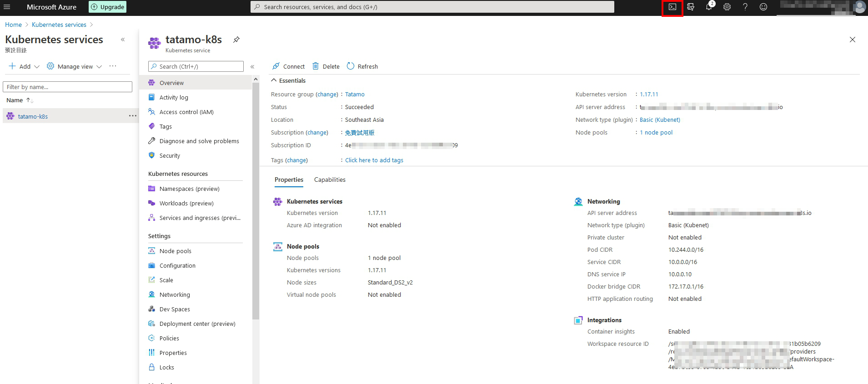Open the feedback smiley icon
The height and width of the screenshot is (384, 868).
click(763, 7)
